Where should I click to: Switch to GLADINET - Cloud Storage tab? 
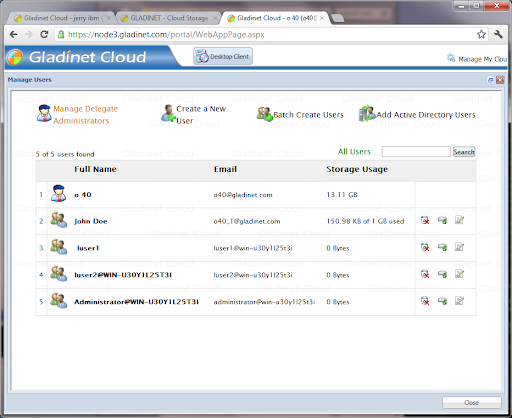pyautogui.click(x=169, y=18)
